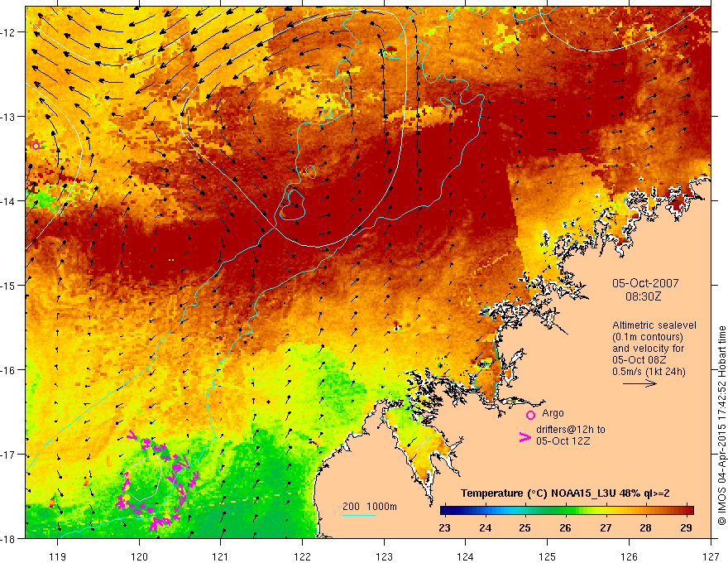Click the '0.5m/s (1kt 24h)' label

point(649,372)
